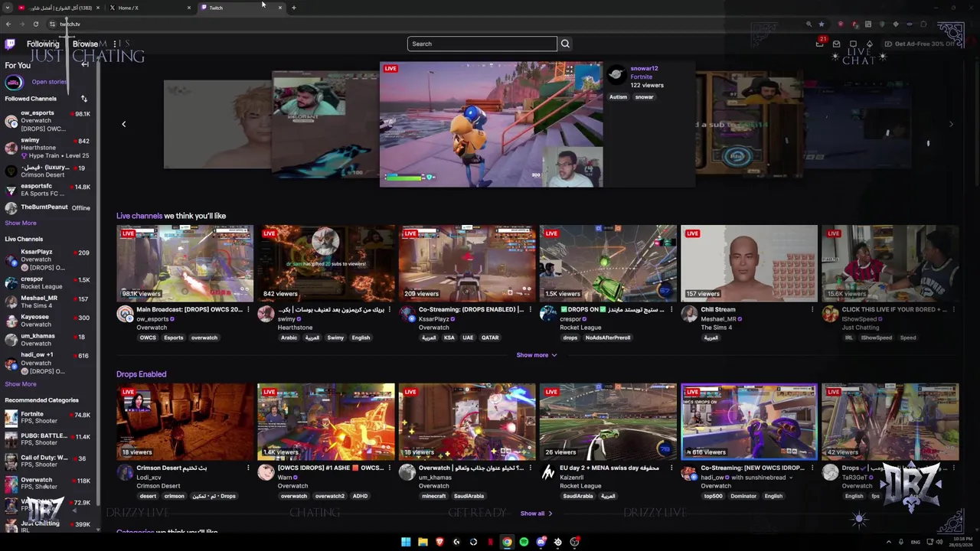Open options for Lodi_xcv stream card
Screen dimensions: 980x551
coord(248,468)
